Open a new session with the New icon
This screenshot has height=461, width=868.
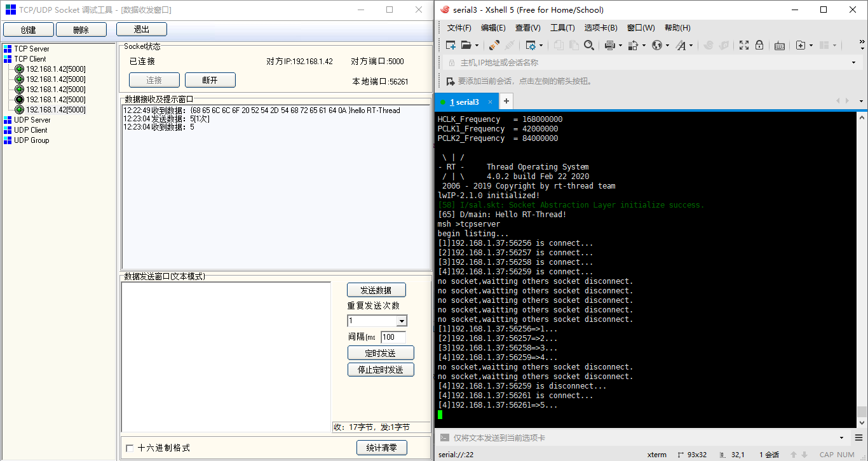pos(451,45)
